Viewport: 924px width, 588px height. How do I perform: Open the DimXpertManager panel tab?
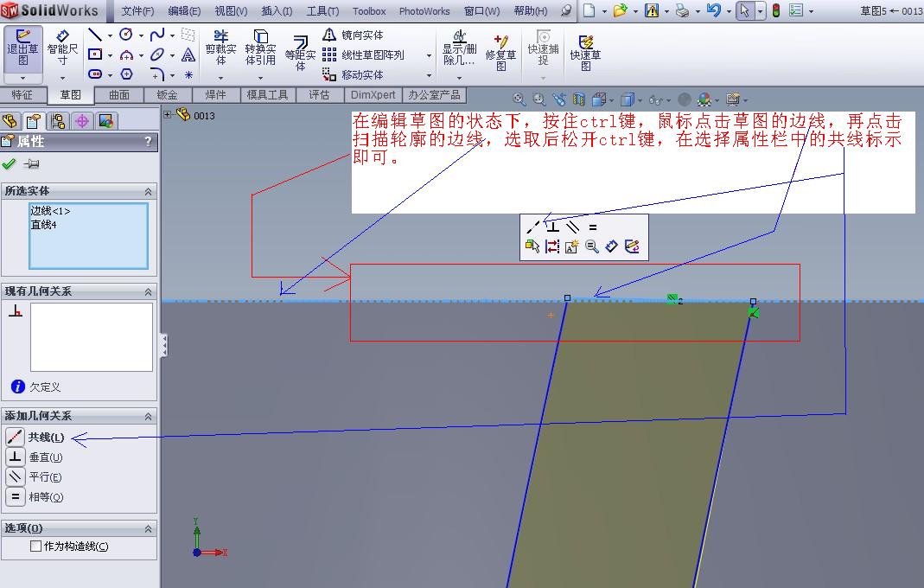point(82,121)
